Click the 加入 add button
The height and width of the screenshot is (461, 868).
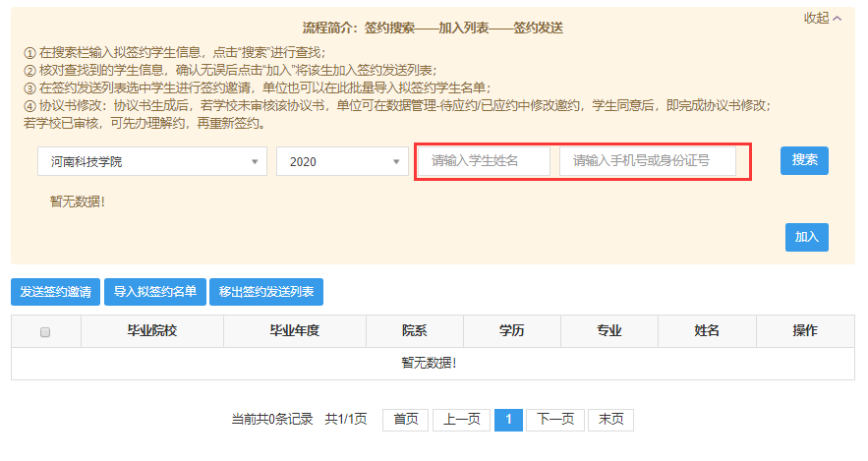[806, 237]
